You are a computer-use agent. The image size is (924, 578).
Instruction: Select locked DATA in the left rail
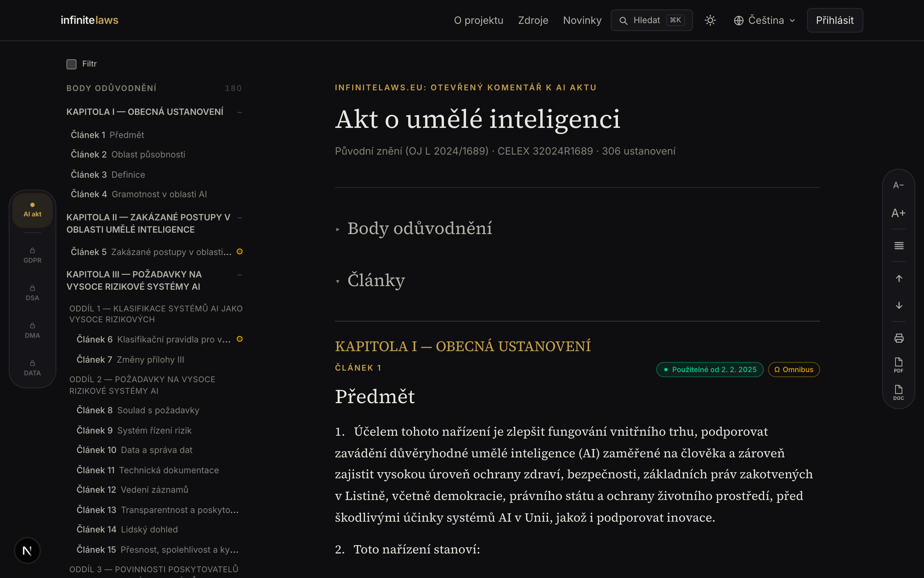(32, 368)
